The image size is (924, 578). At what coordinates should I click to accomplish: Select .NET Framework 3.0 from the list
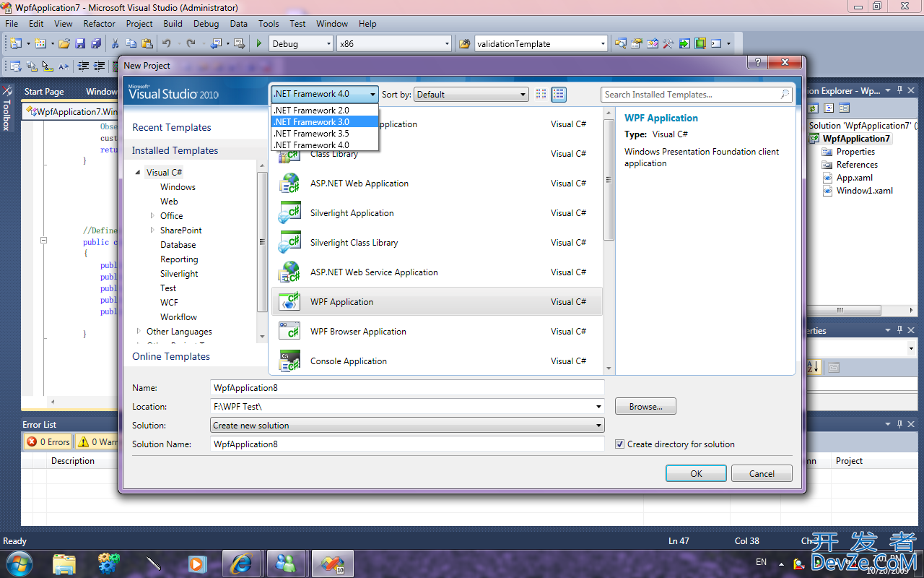325,122
